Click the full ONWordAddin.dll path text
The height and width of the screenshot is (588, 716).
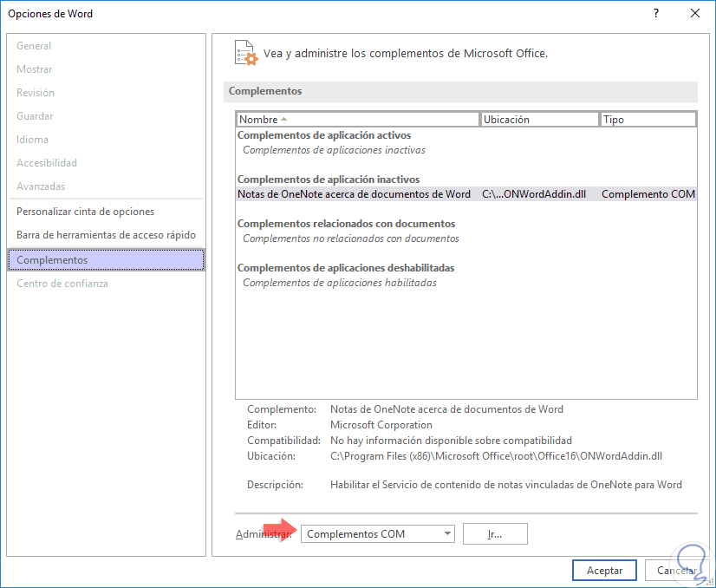(x=496, y=456)
